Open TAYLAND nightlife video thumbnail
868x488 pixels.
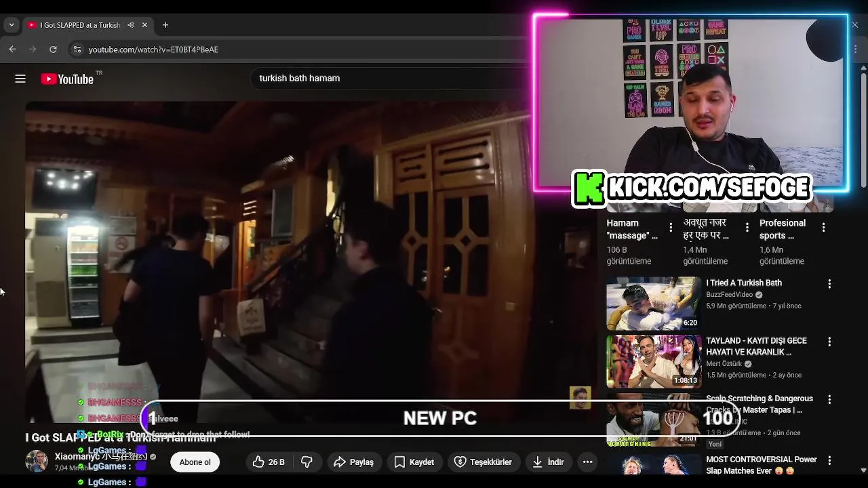(x=654, y=361)
